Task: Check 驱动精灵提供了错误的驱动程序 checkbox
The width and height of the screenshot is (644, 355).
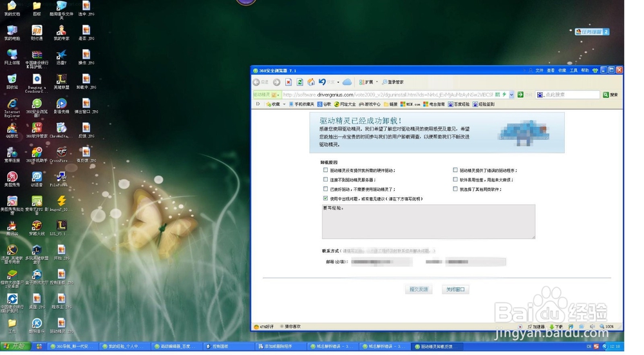Action: coord(455,169)
